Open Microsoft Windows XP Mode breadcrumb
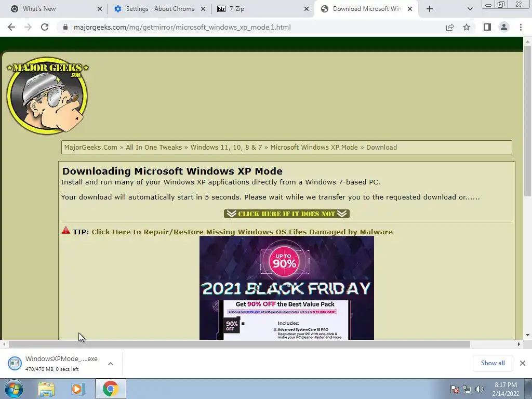532x399 pixels. (x=314, y=147)
